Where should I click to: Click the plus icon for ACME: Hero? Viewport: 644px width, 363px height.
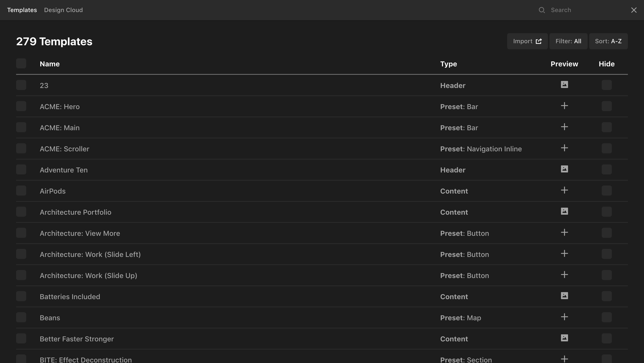(x=564, y=106)
